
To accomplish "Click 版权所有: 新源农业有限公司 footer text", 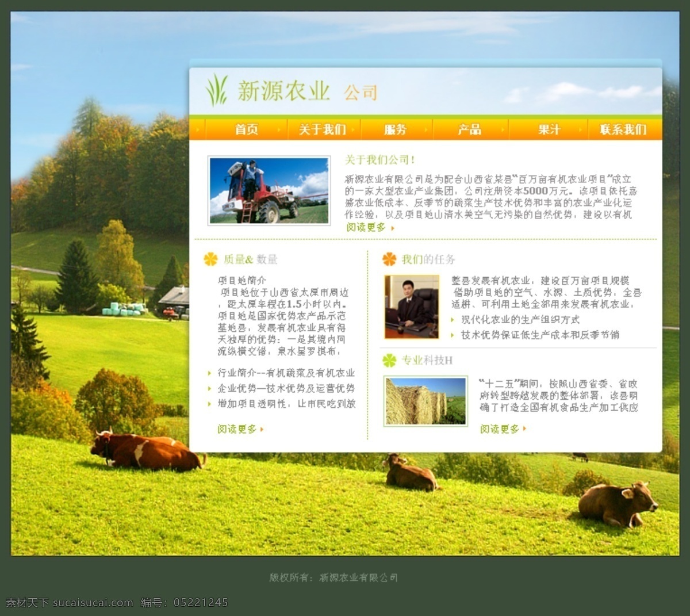I will [x=333, y=577].
